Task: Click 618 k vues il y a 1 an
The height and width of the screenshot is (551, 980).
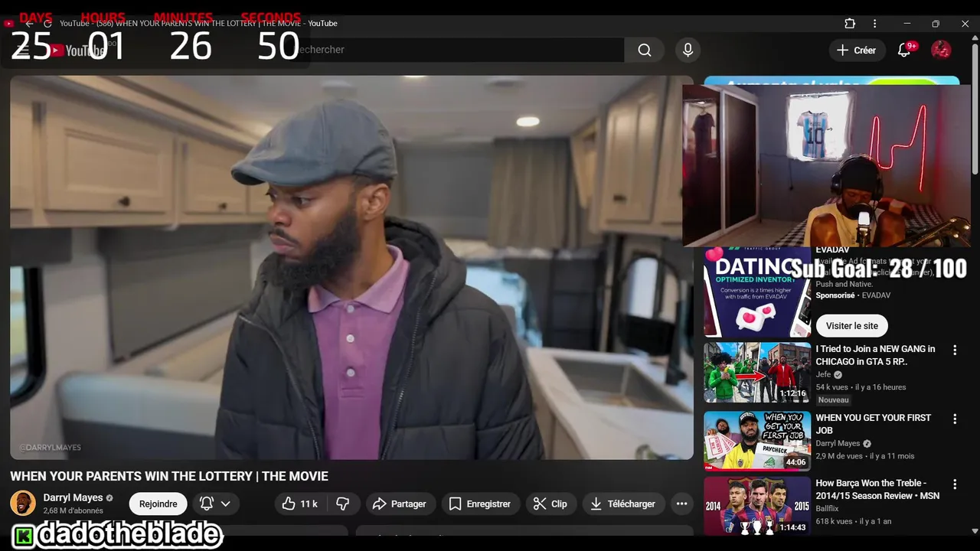Action: click(x=854, y=521)
